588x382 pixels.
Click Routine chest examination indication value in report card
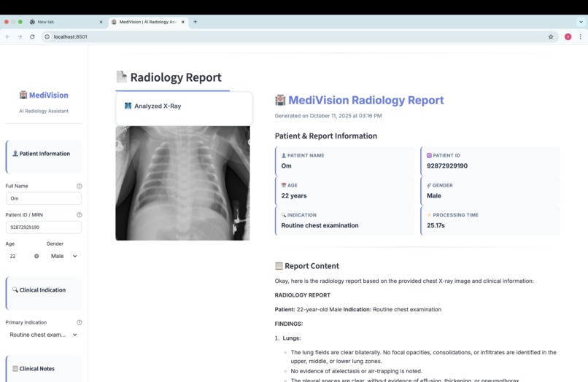click(320, 225)
